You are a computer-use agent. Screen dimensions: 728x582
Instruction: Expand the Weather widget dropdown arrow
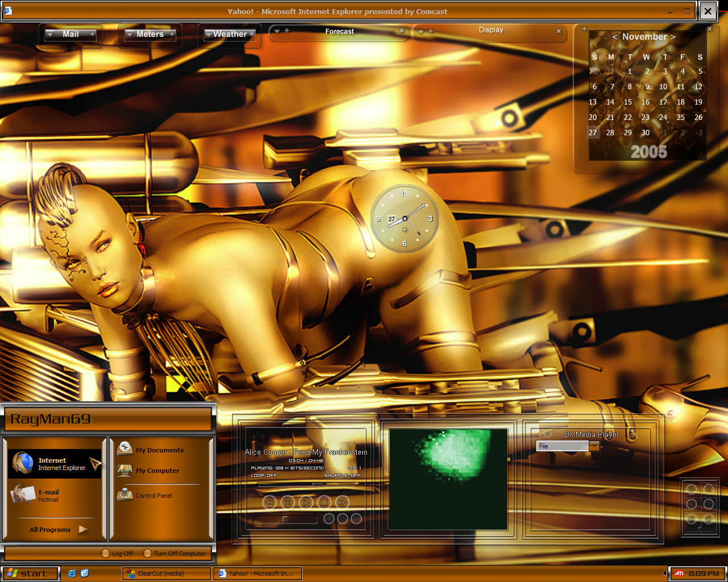(208, 35)
